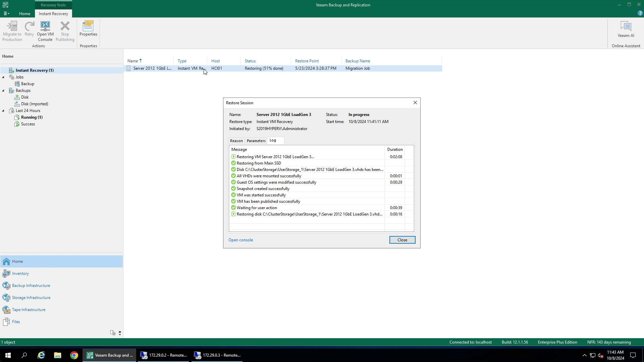Launch Google Chrome from taskbar
Viewport: 644px width, 362px height.
click(74, 355)
